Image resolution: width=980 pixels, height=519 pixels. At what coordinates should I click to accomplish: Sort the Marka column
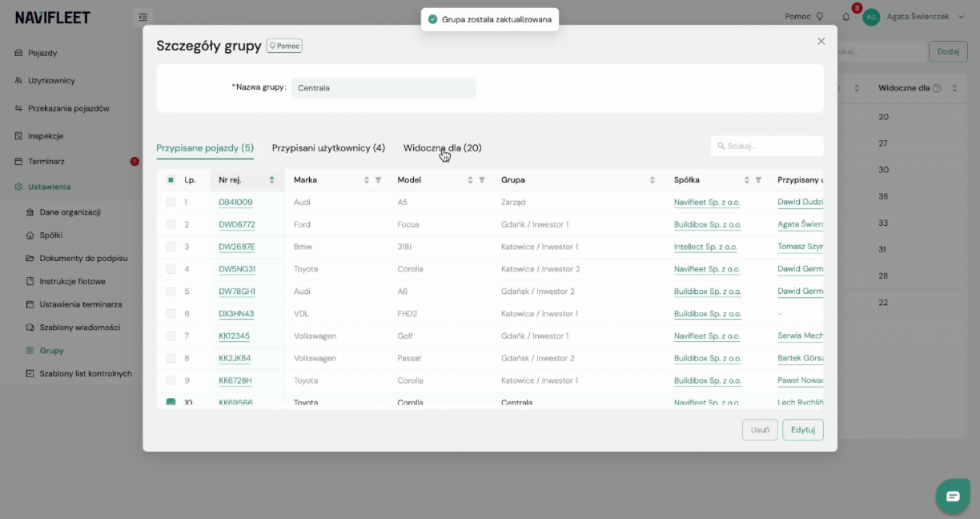[367, 180]
